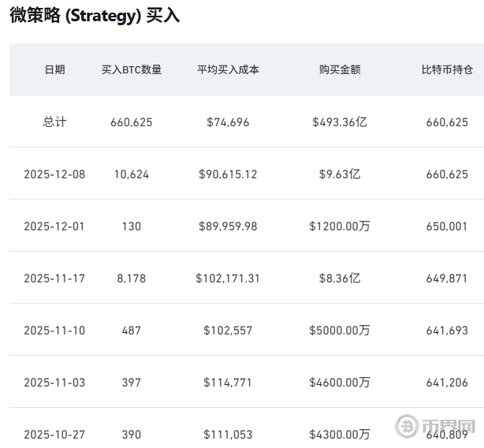Click the 购买金额 column header
484x448 pixels.
point(340,69)
